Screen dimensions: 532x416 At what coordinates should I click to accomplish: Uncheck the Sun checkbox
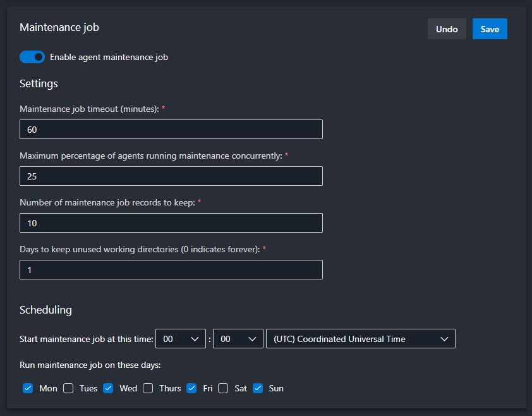tap(258, 388)
